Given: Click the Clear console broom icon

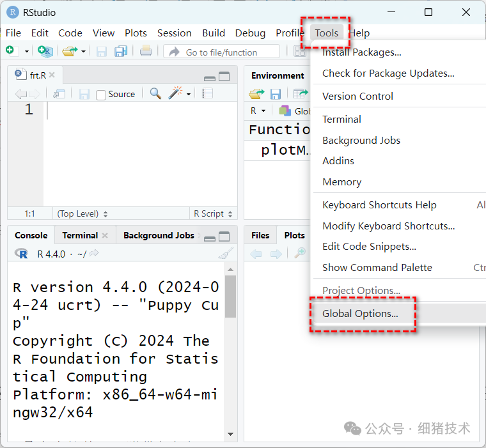Looking at the screenshot, I should click(x=226, y=253).
